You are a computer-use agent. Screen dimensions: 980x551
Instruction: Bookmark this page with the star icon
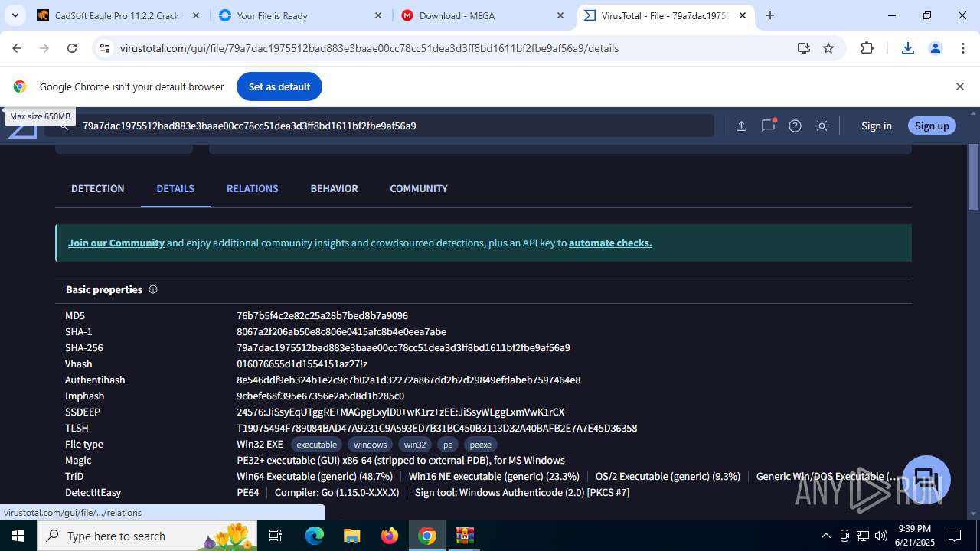pos(828,48)
